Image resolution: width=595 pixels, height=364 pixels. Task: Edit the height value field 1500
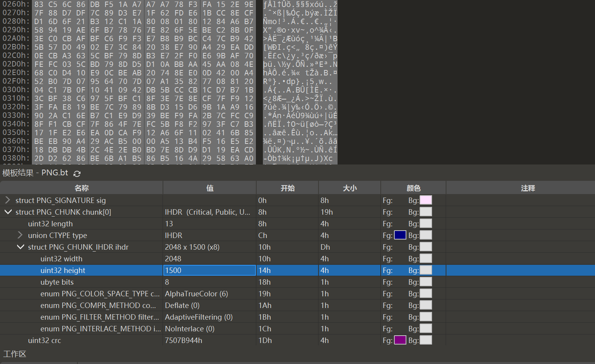[210, 270]
